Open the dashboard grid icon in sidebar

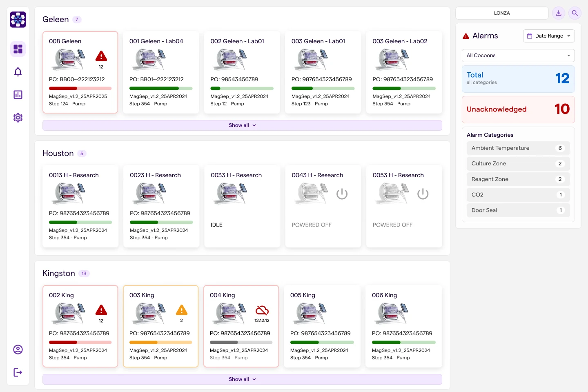18,49
